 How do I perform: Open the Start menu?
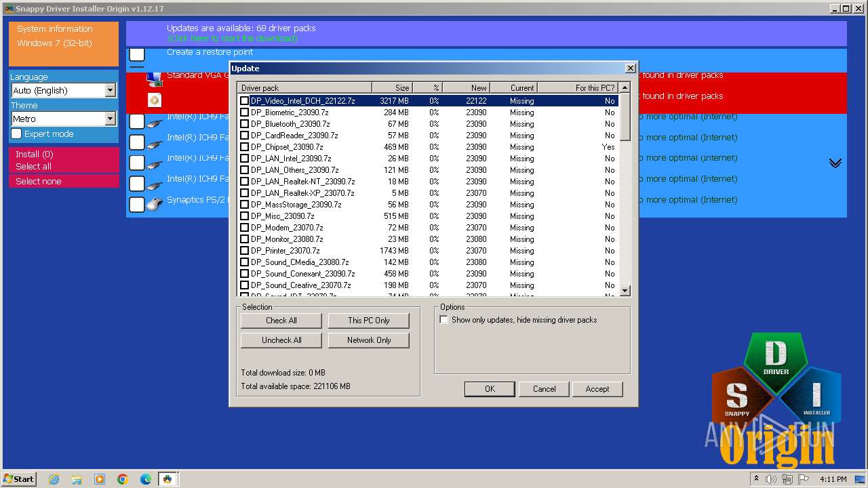point(19,479)
